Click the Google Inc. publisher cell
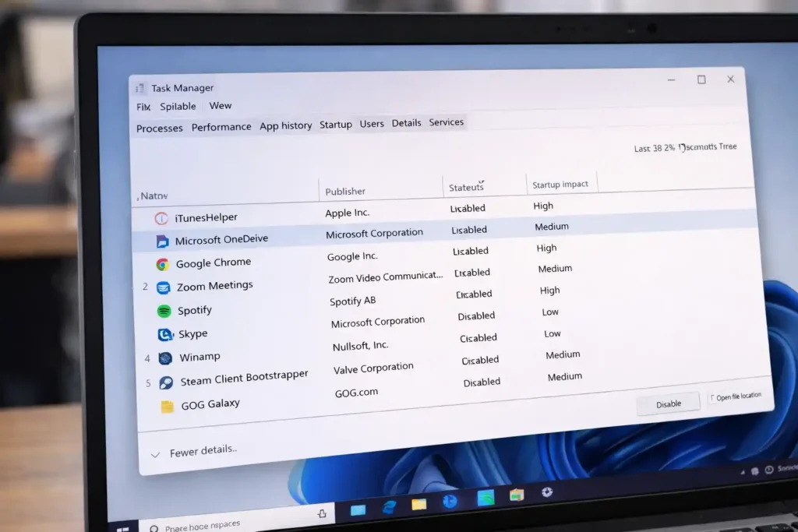The height and width of the screenshot is (532, 798). click(x=352, y=256)
